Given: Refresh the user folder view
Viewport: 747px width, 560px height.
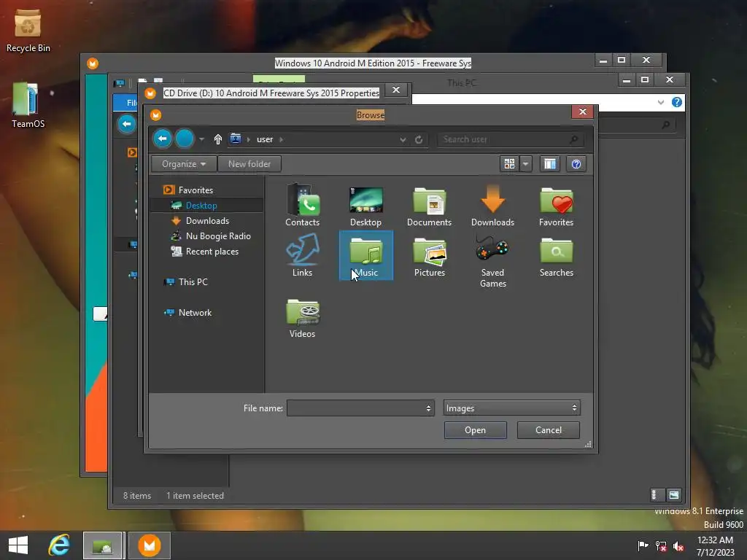Looking at the screenshot, I should click(418, 139).
